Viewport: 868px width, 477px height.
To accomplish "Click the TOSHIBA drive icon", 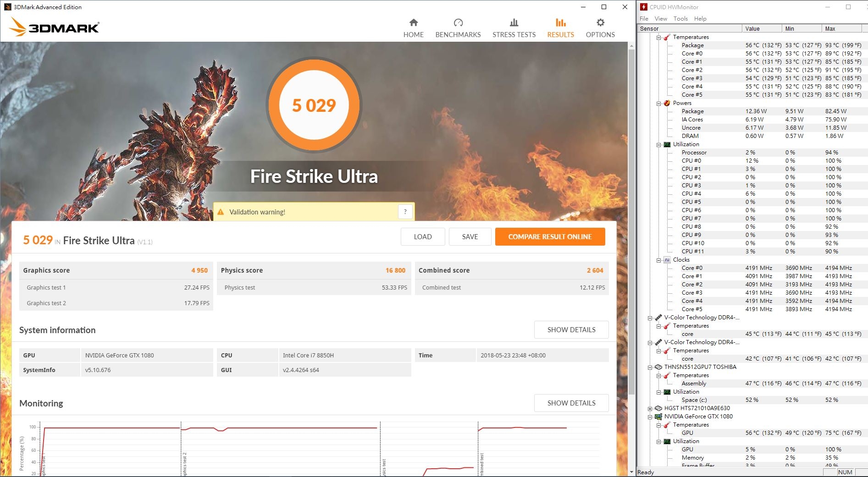I will pyautogui.click(x=658, y=367).
